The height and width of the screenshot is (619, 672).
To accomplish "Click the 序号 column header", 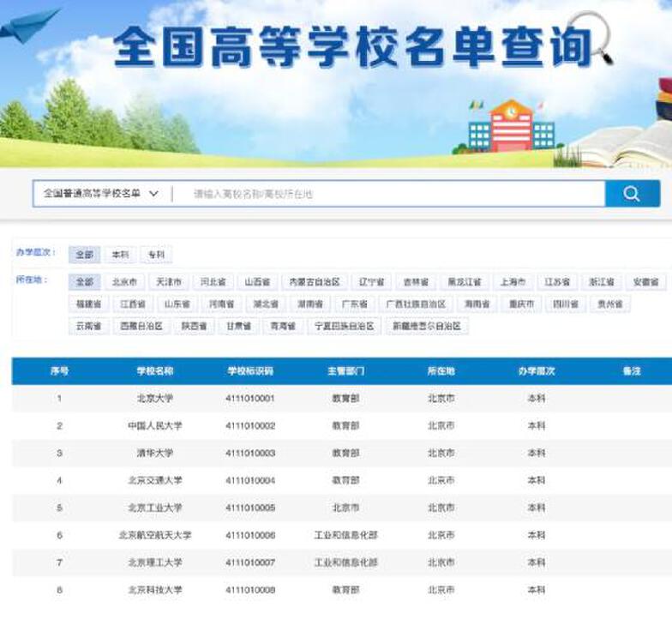I will [x=59, y=371].
